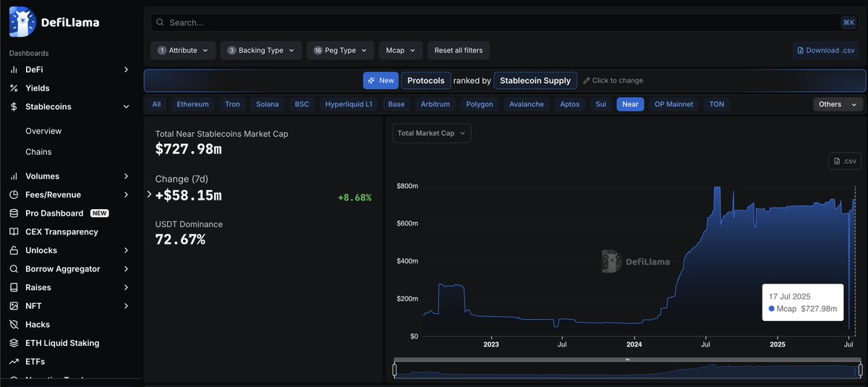Click the DefiLlama logo
Viewport: 868px width, 387px height.
54,22
